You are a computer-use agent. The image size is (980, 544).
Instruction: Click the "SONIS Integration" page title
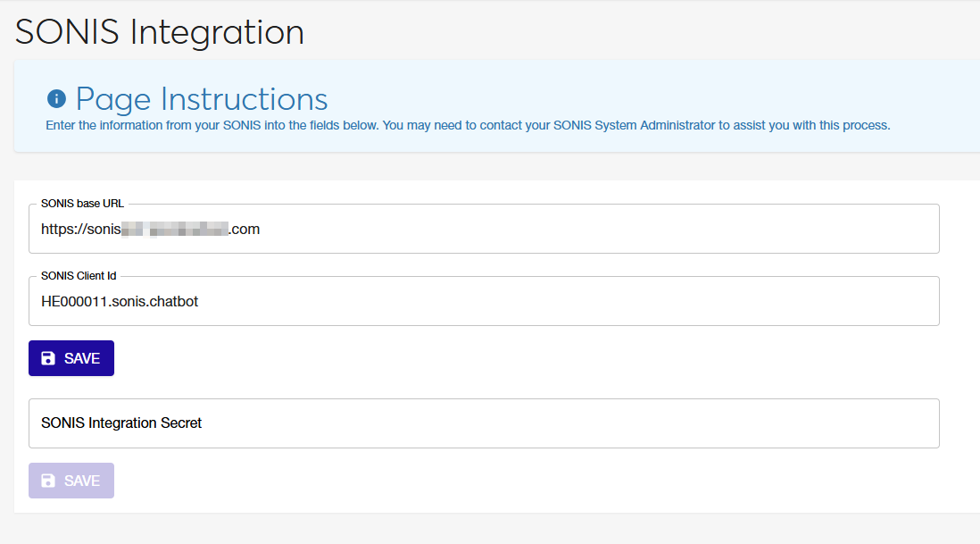click(x=160, y=32)
